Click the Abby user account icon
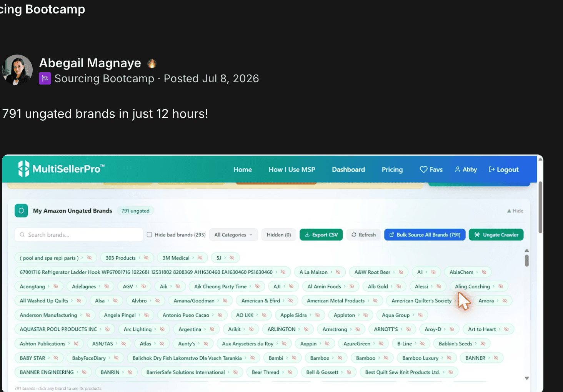The width and height of the screenshot is (563, 392). click(x=458, y=169)
